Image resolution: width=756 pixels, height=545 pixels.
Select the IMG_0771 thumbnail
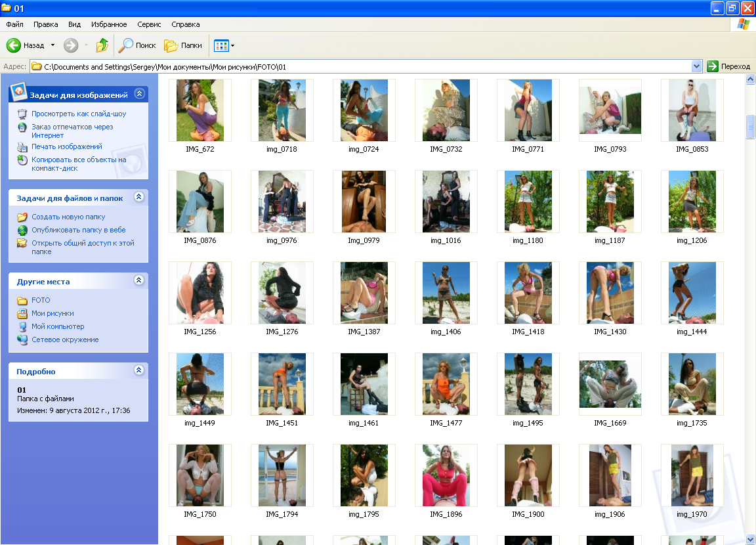(x=528, y=110)
